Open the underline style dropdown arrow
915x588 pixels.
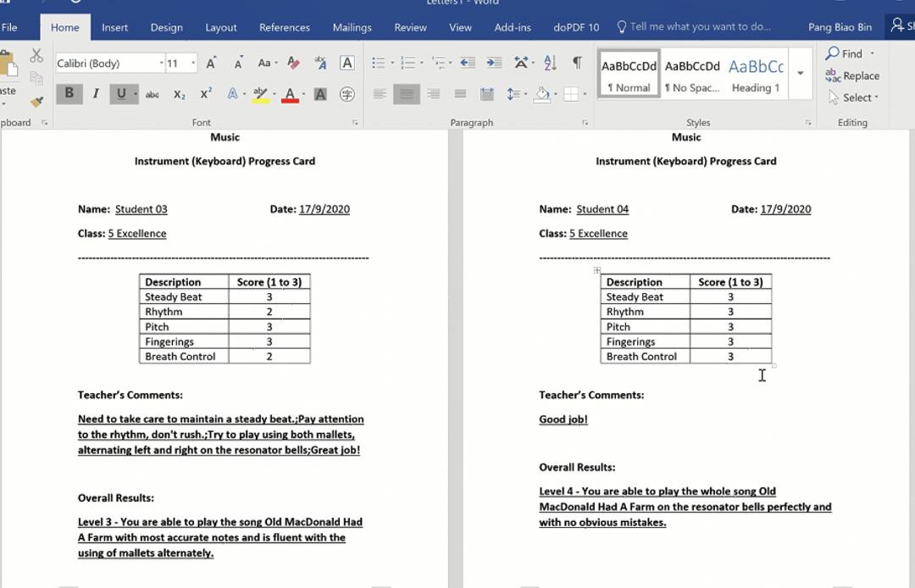(136, 94)
